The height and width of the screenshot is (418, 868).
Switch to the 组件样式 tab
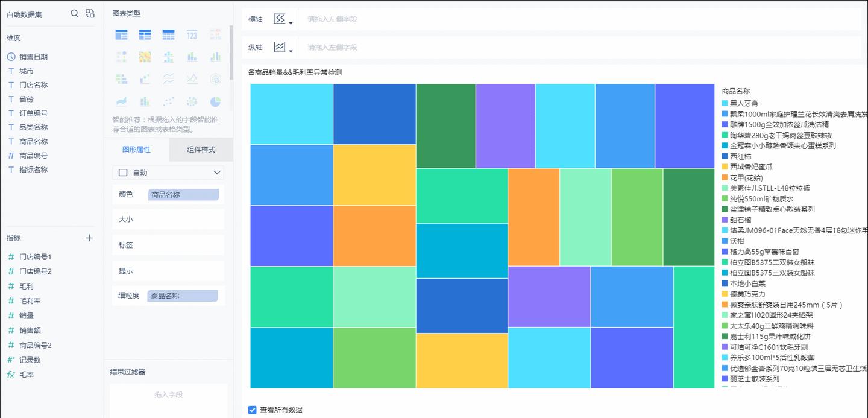[200, 149]
